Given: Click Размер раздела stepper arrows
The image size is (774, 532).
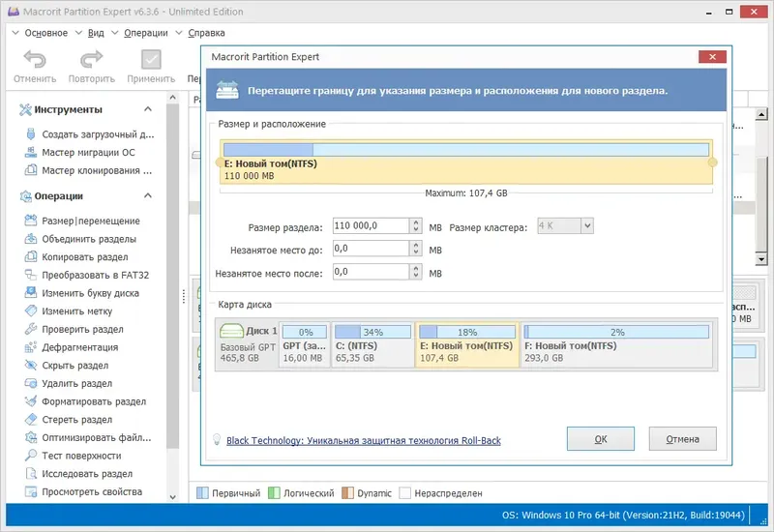Looking at the screenshot, I should click(x=416, y=226).
